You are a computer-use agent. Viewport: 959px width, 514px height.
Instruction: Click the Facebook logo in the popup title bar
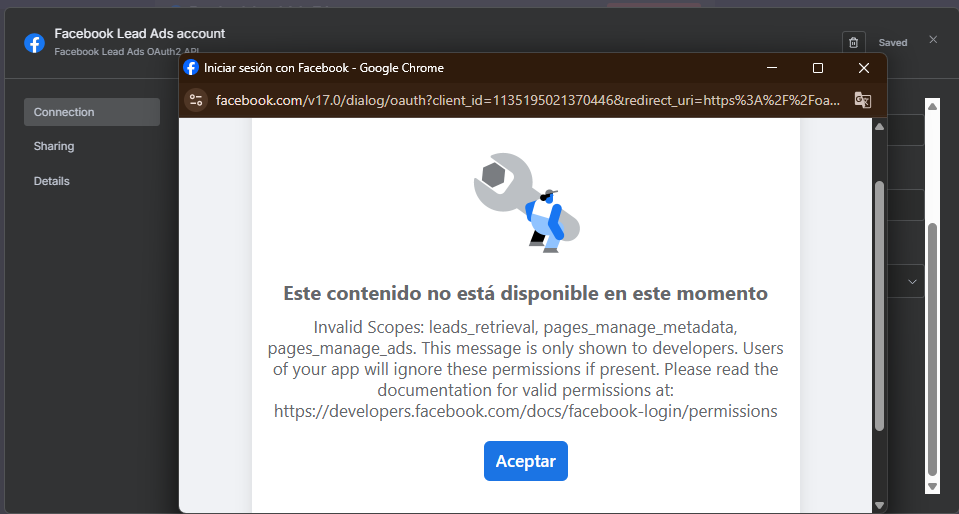(x=191, y=68)
